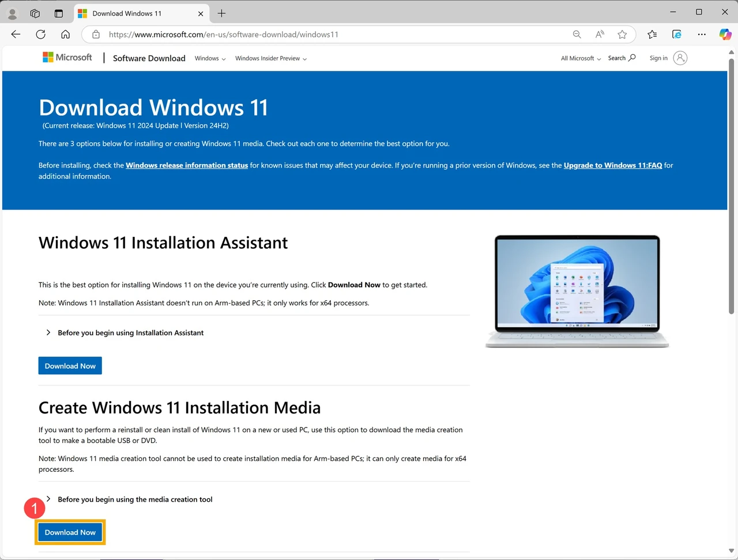Add this page to favorites star
The height and width of the screenshot is (560, 738).
click(622, 35)
